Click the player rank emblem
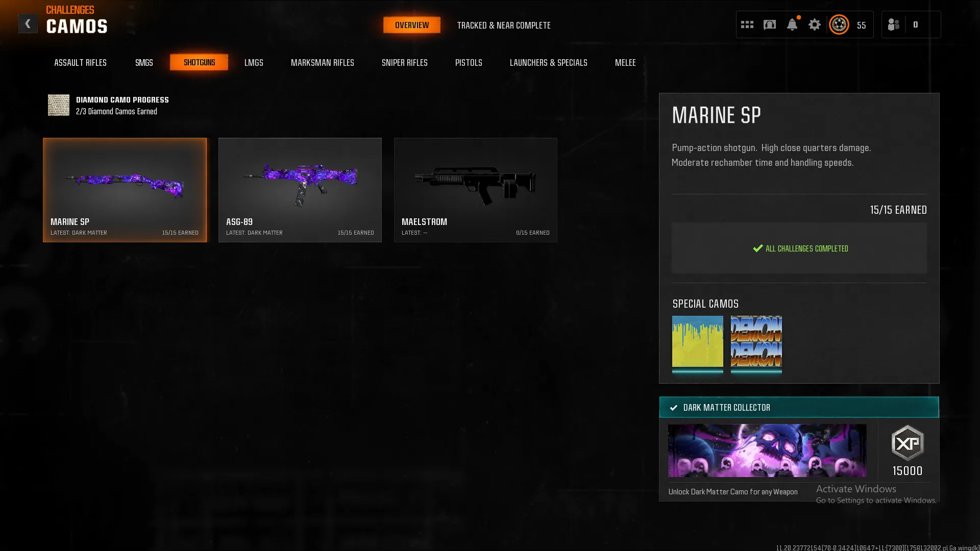This screenshot has width=980, height=551. click(x=839, y=24)
